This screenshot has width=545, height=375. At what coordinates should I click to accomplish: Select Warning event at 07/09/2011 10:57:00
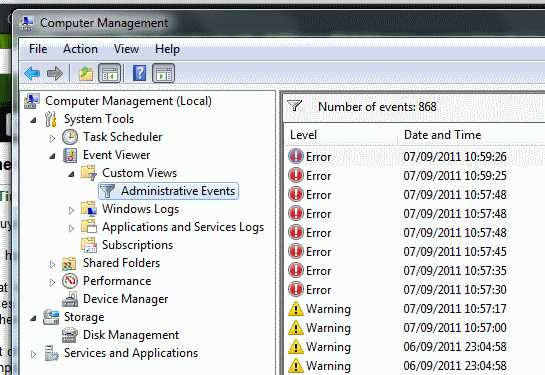415,327
